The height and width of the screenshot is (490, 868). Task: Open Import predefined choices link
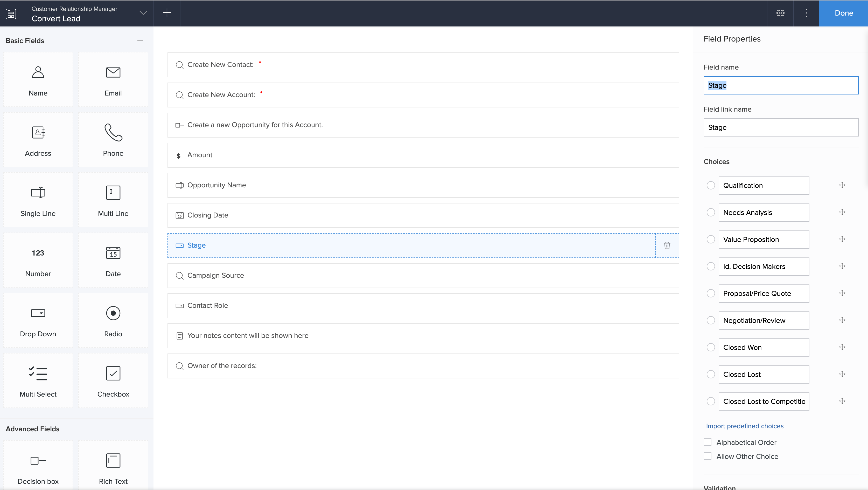click(x=745, y=426)
